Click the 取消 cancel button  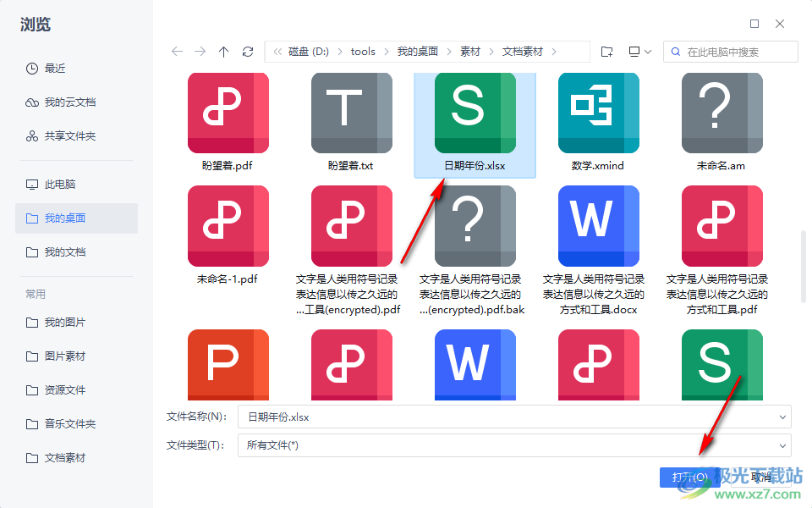[761, 477]
